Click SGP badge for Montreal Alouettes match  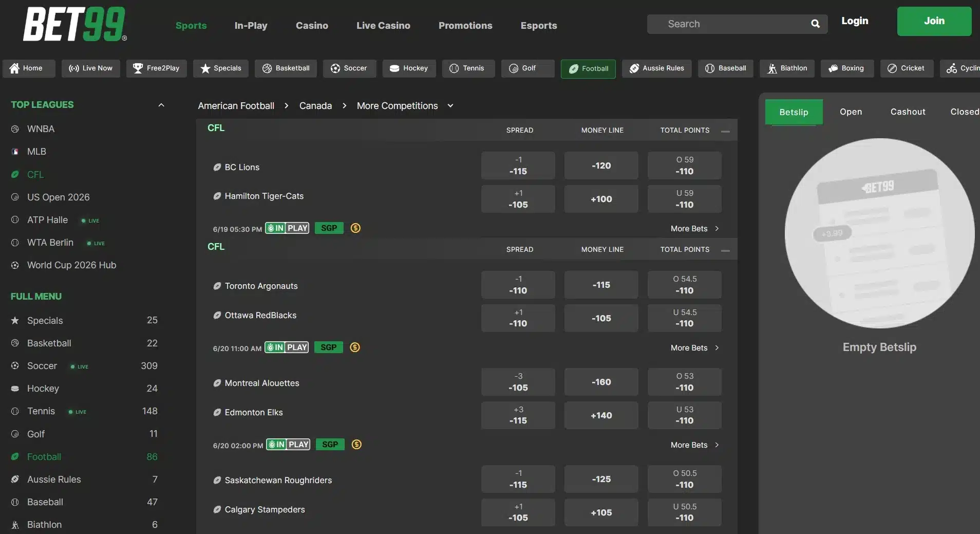pyautogui.click(x=330, y=444)
